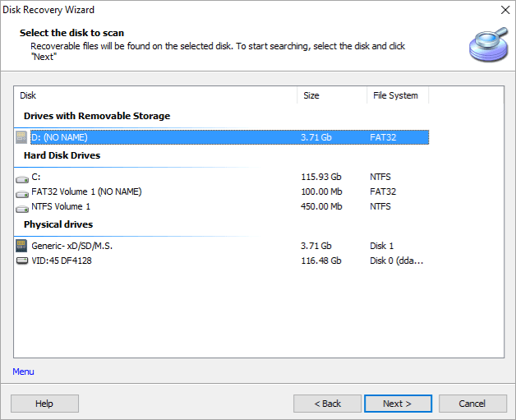Click the C: hard disk icon

click(22, 177)
